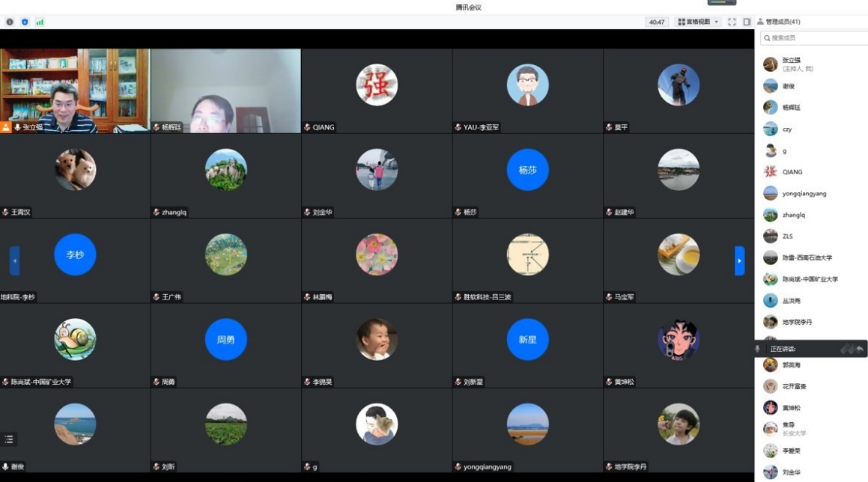Go to next page of video grid

point(739,260)
